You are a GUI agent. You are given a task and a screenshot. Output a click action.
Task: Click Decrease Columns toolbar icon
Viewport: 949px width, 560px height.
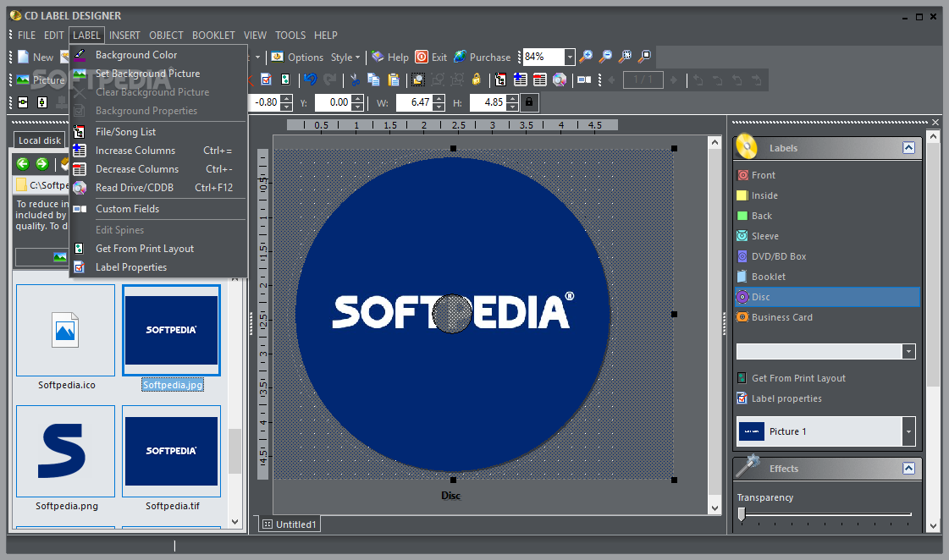tap(540, 80)
